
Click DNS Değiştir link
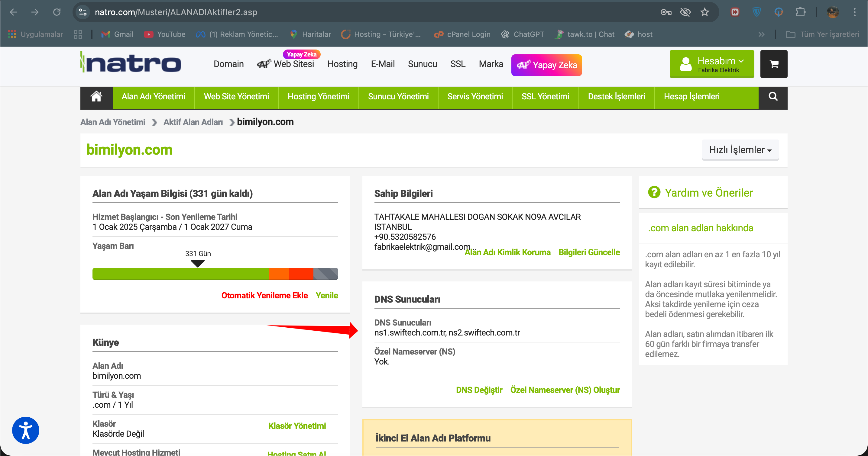(479, 390)
